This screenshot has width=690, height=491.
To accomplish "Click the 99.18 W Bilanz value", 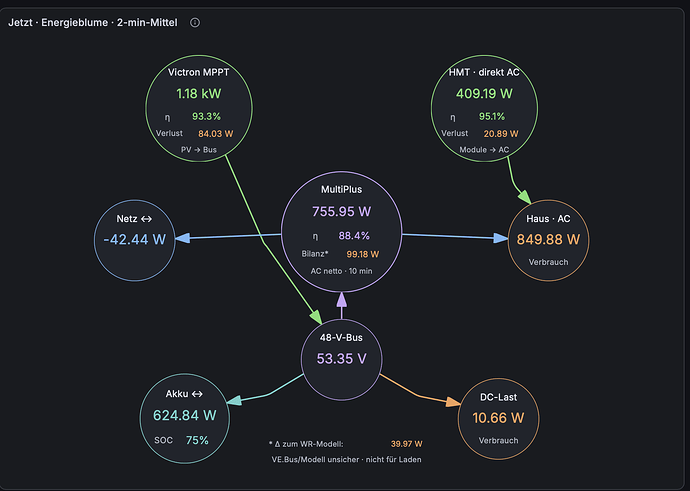I will pos(363,254).
